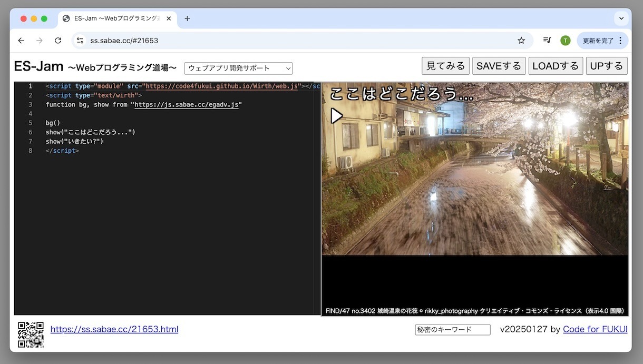Click the QR code image
Screen dimensions: 643x364
pyautogui.click(x=31, y=335)
